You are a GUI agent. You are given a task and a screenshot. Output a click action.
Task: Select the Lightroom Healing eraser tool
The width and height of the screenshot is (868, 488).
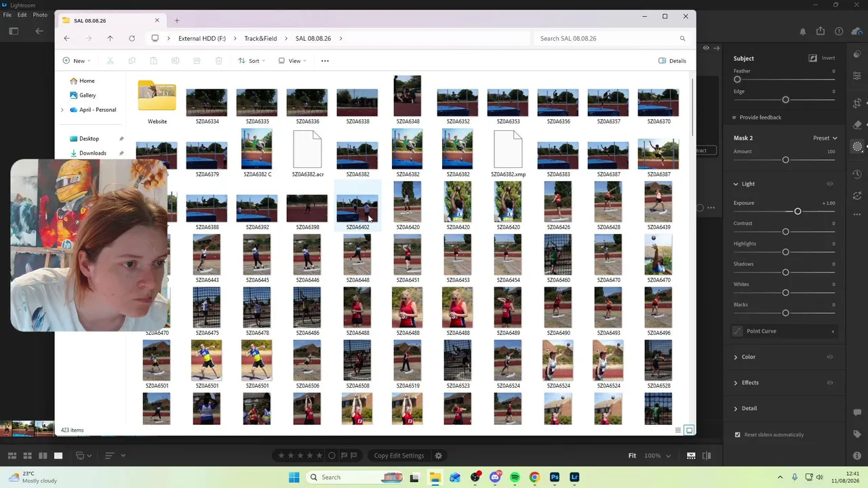tap(857, 125)
